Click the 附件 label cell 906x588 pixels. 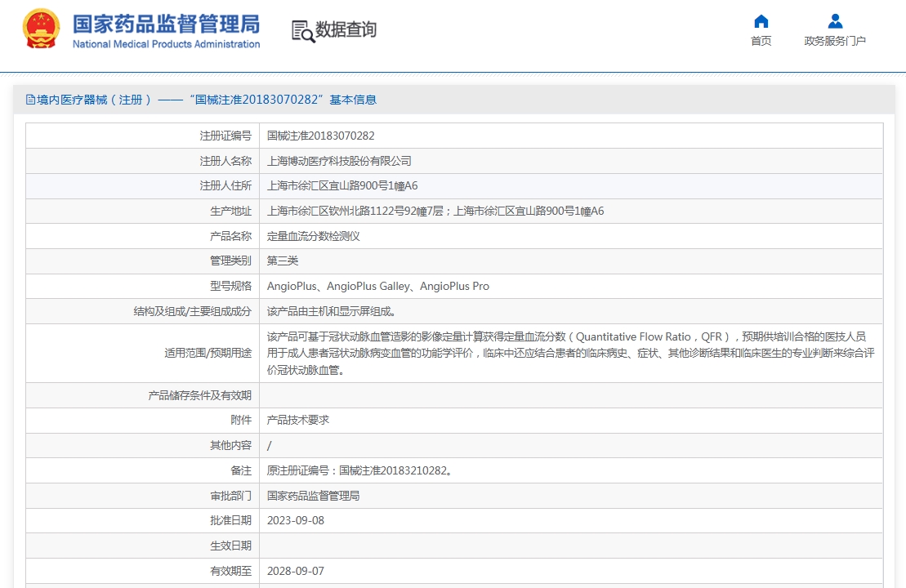point(143,421)
